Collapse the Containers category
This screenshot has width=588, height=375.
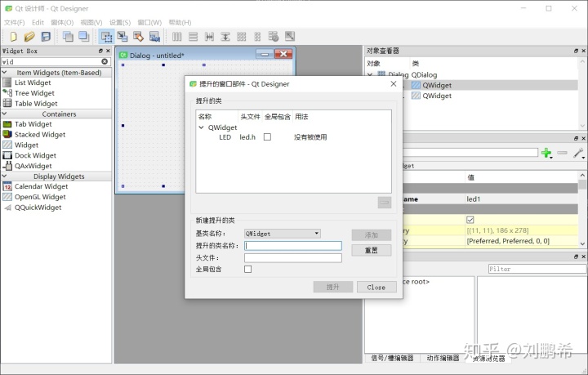click(5, 114)
